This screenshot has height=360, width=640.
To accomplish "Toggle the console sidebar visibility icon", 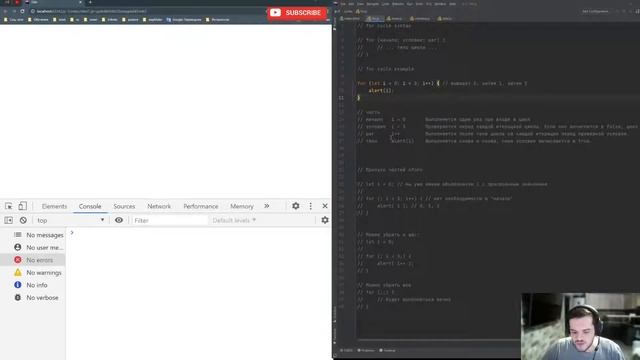I will (x=9, y=220).
